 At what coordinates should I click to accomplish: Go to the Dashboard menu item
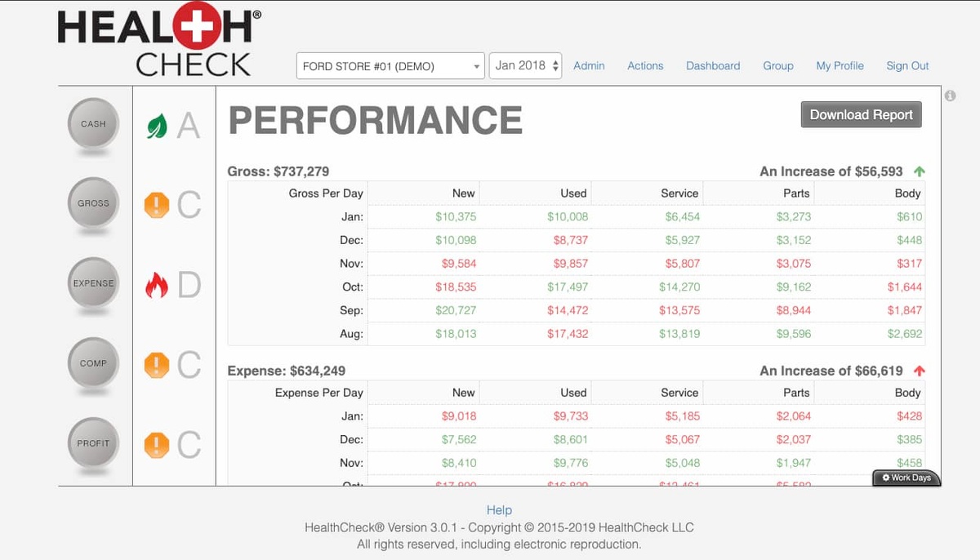tap(713, 66)
